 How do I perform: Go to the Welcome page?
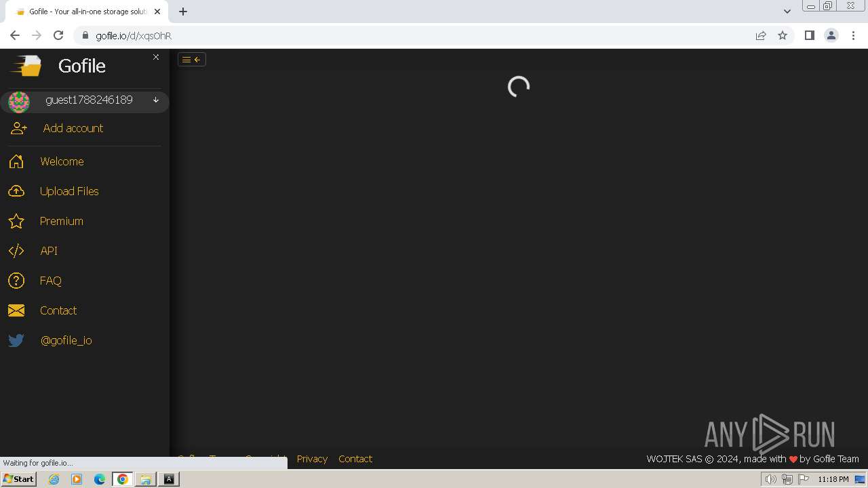[62, 161]
